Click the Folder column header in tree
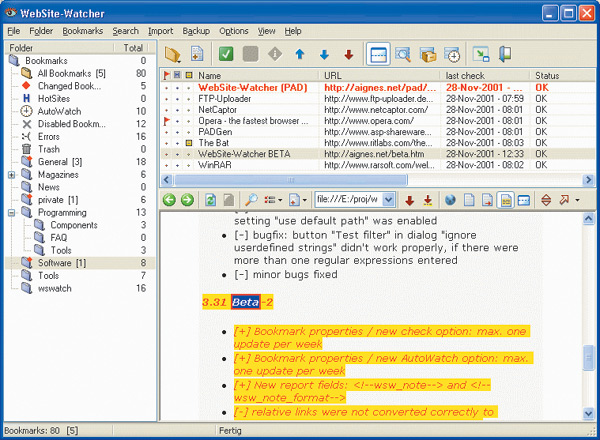The height and width of the screenshot is (440, 600). 59,48
